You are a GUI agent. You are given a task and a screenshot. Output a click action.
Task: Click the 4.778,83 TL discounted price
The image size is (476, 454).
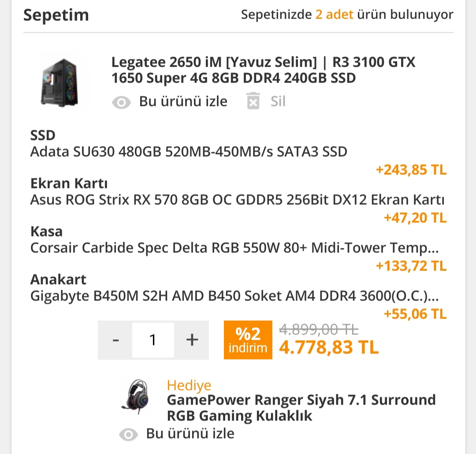click(x=328, y=348)
